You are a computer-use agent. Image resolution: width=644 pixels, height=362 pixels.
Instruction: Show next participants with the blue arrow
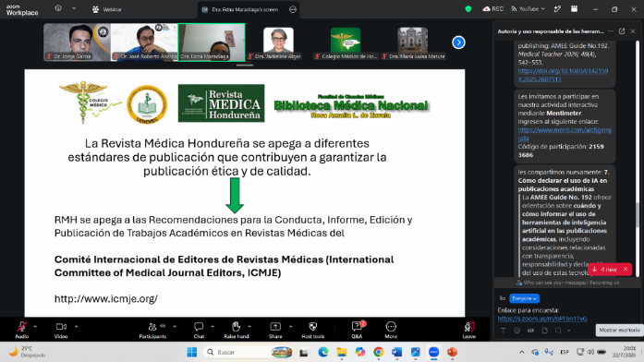[x=458, y=42]
